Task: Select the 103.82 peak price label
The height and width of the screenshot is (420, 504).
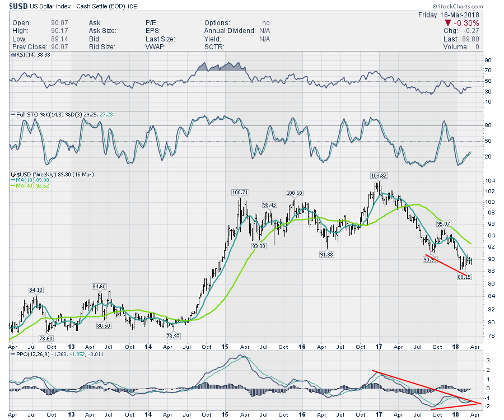Action: pyautogui.click(x=379, y=176)
